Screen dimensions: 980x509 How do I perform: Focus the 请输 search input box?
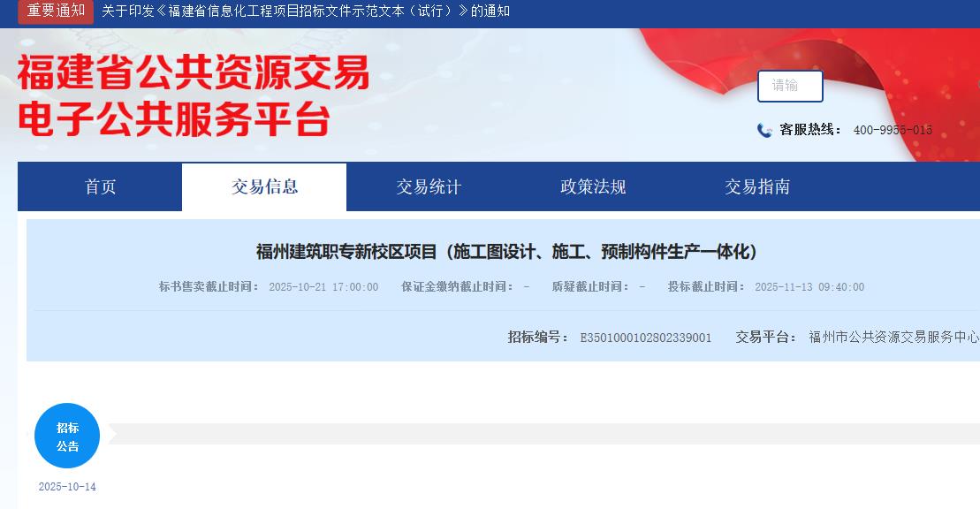pos(790,86)
